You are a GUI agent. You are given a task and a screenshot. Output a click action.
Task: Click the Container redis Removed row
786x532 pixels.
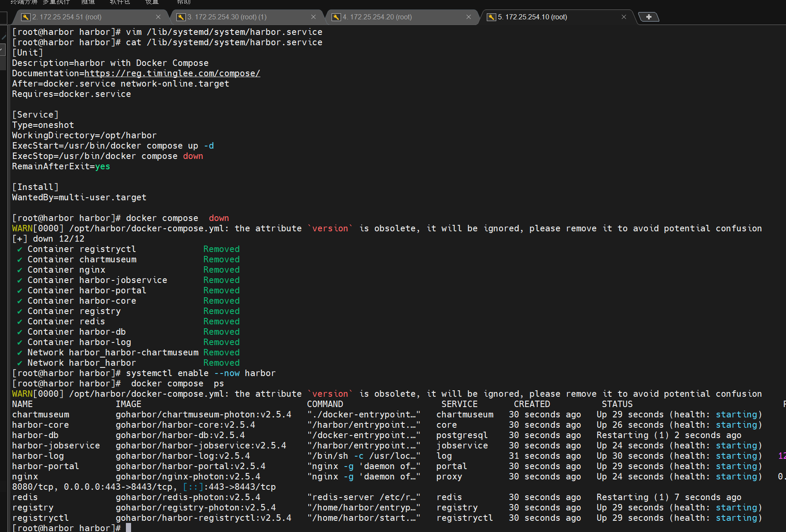[x=128, y=321]
